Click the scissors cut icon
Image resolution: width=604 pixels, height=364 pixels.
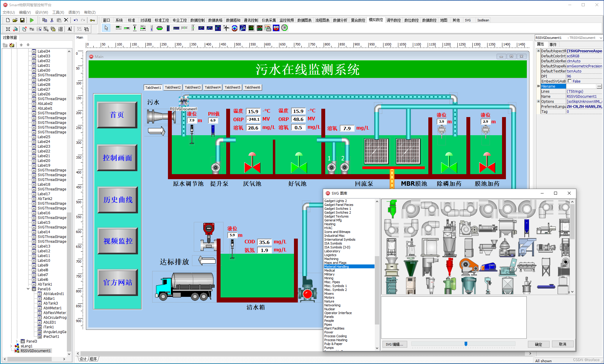pos(52,20)
